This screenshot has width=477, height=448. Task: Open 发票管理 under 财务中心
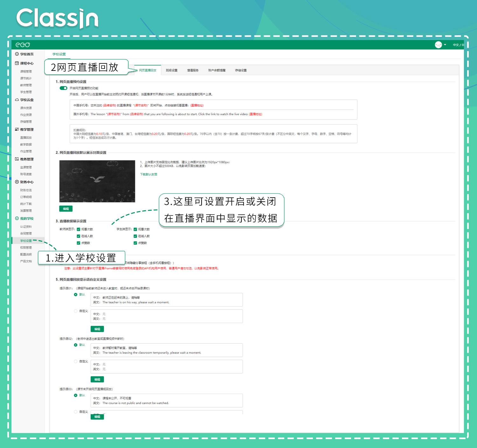click(x=26, y=211)
